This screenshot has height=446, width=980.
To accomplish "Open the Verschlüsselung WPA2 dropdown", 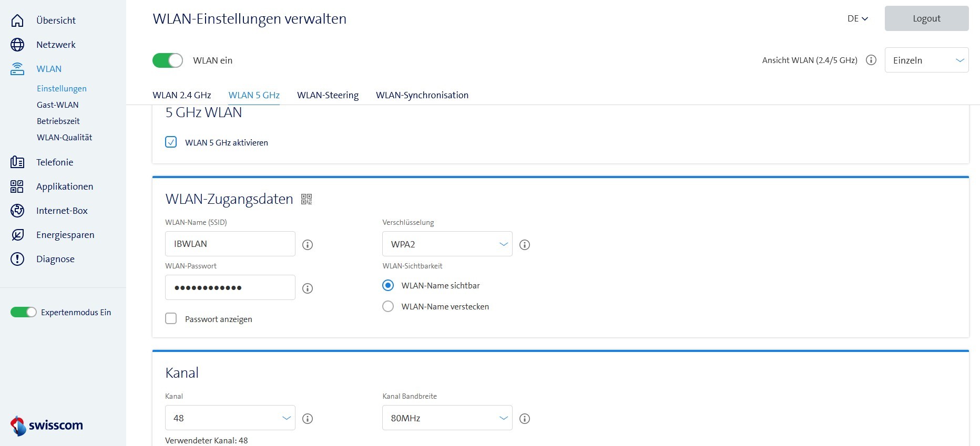I will click(x=447, y=244).
